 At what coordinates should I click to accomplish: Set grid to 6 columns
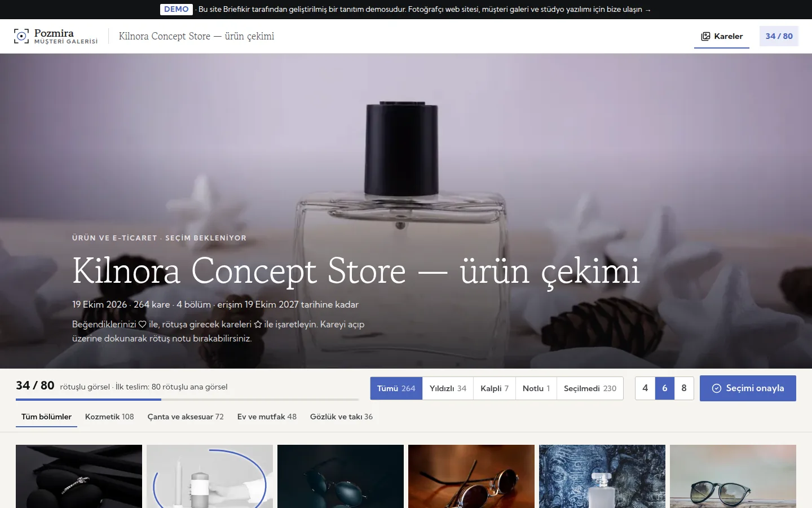pos(665,388)
